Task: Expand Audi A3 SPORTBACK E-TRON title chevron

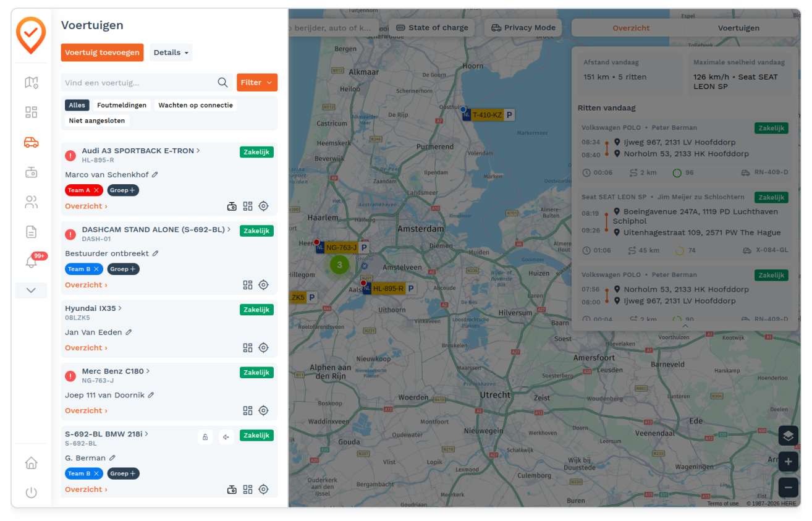Action: [x=198, y=151]
